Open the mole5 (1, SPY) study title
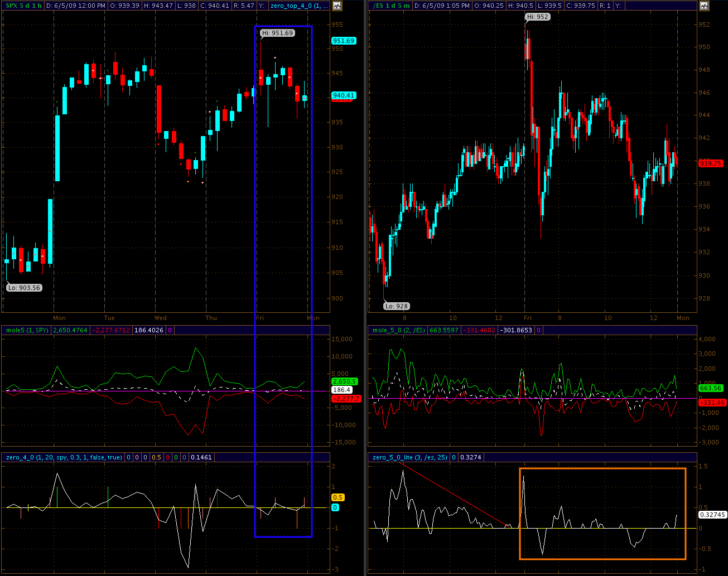This screenshot has width=728, height=576. coord(26,330)
